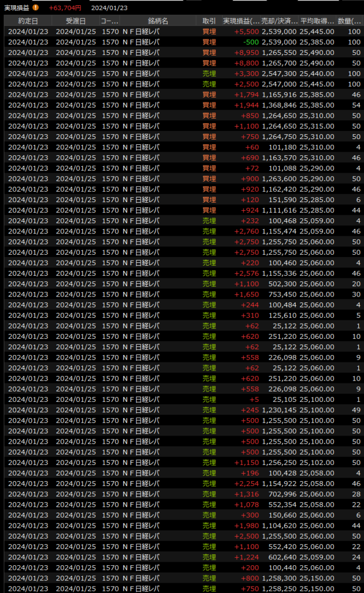
Task: Click the 数量 column header
Action: [348, 21]
